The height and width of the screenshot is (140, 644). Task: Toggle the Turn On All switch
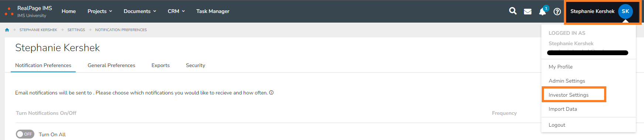click(25, 134)
